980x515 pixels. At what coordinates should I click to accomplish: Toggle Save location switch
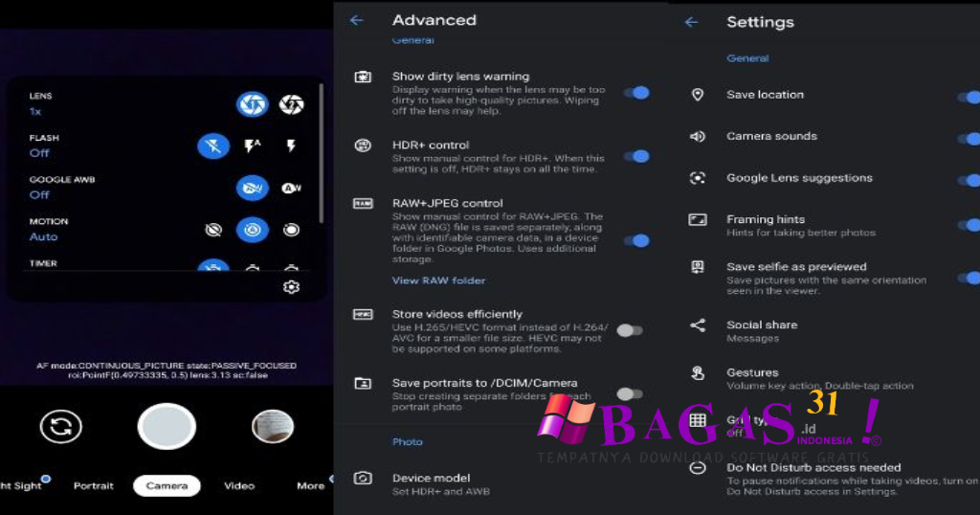[969, 98]
